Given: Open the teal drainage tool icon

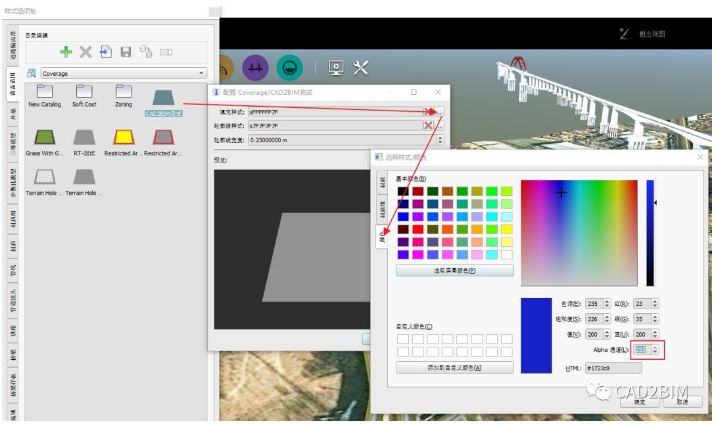Looking at the screenshot, I should tap(291, 67).
